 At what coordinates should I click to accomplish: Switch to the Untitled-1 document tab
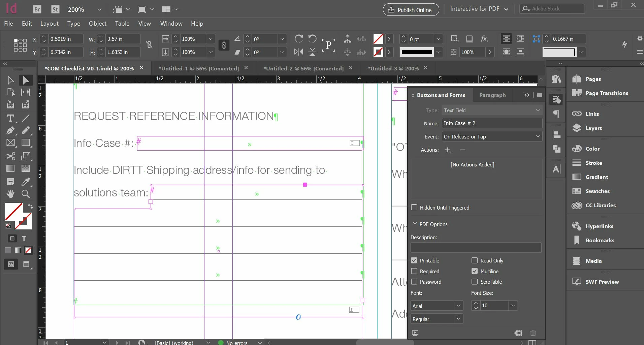199,68
